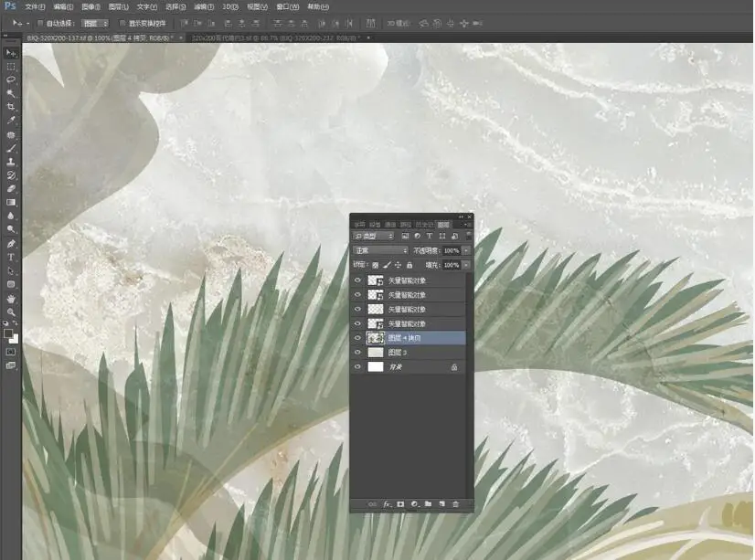Select the Hand tool
This screenshot has height=560, width=755.
(x=11, y=300)
